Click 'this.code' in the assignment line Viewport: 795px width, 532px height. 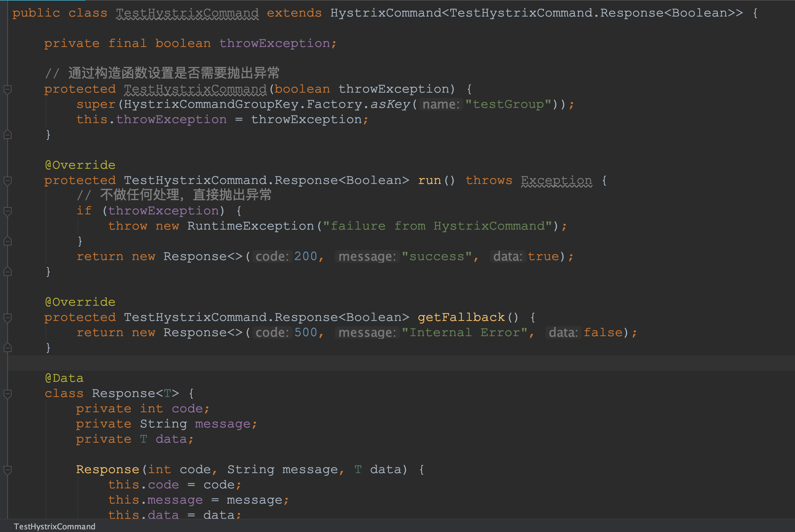(x=143, y=485)
